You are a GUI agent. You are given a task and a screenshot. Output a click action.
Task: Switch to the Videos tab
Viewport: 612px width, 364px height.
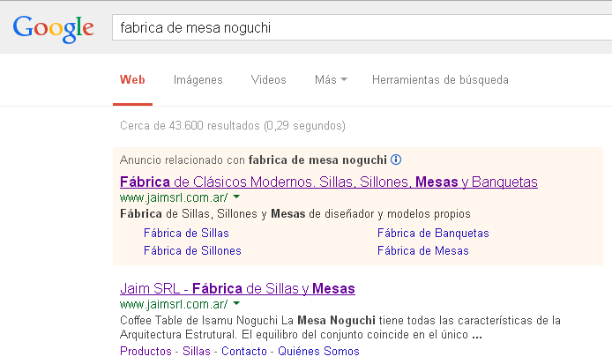[269, 79]
